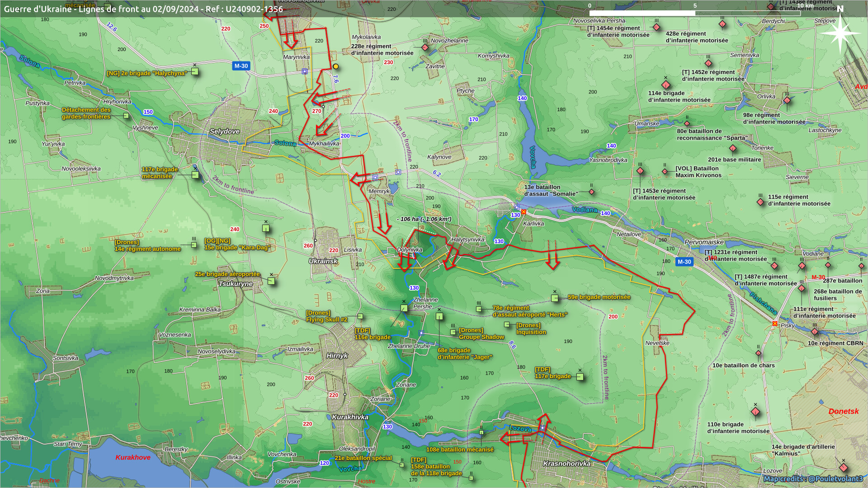Click the 106 ha area change label
The height and width of the screenshot is (488, 868).
coord(424,219)
